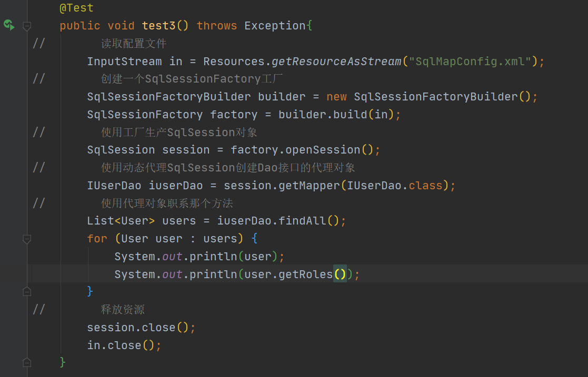The image size is (588, 377).
Task: Click the new keyword
Action: (336, 97)
